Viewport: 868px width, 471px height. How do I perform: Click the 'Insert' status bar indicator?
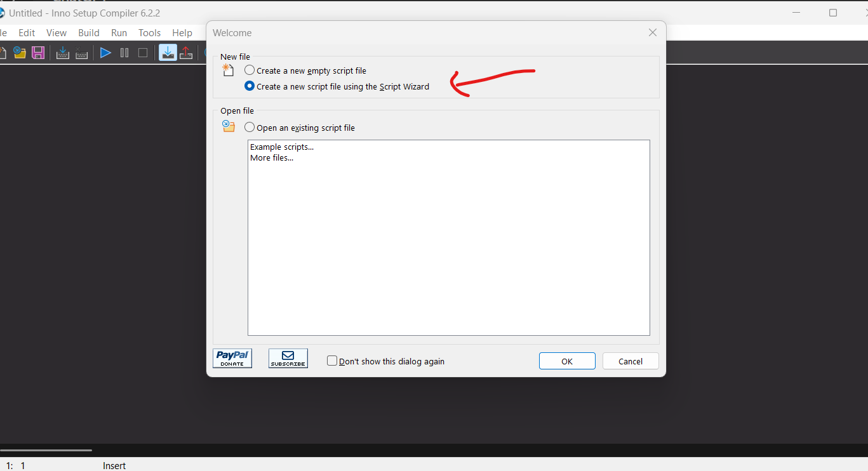114,466
